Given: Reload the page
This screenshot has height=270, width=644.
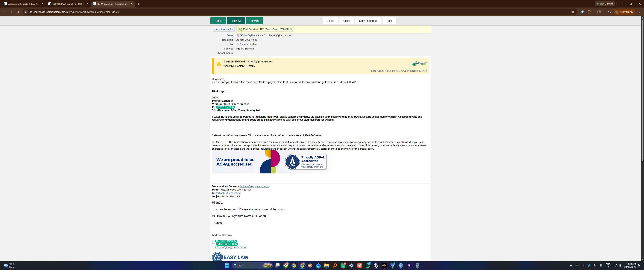Looking at the screenshot, I should point(18,12).
